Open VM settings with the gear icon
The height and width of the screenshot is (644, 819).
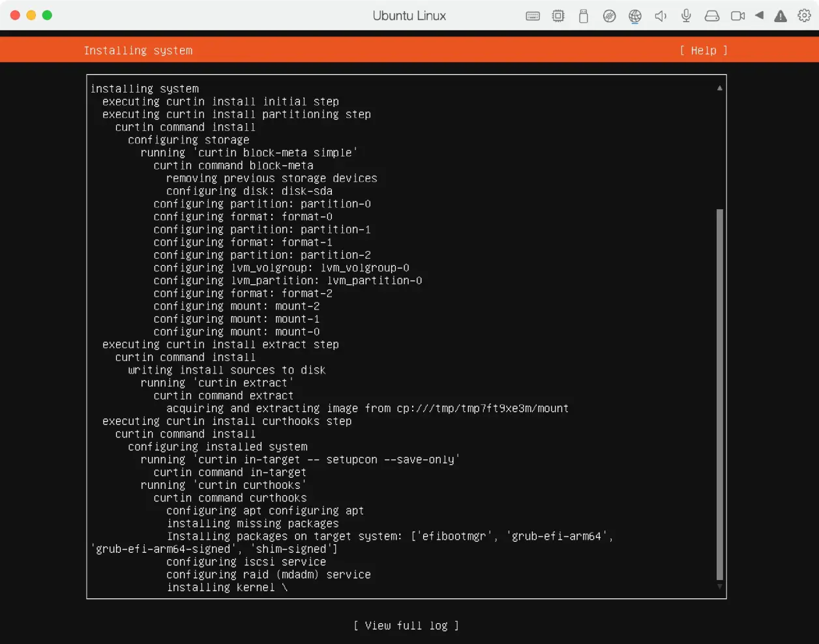point(805,16)
